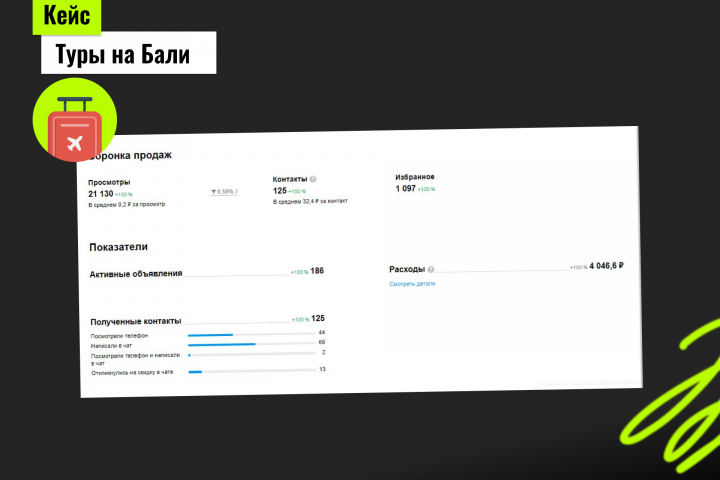720x480 pixels.
Task: Click the Просмотры label
Action: [x=109, y=182]
